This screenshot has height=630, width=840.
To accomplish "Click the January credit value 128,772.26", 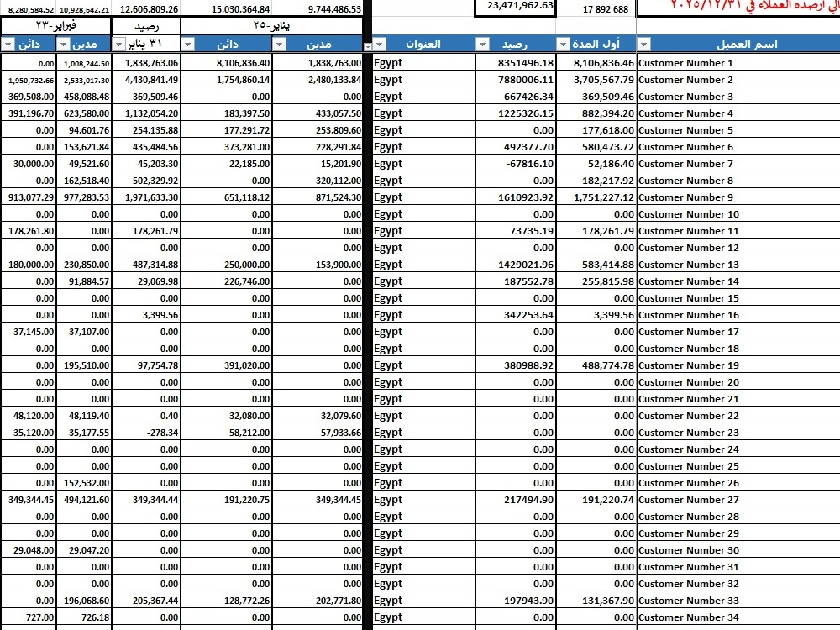I will point(227,601).
